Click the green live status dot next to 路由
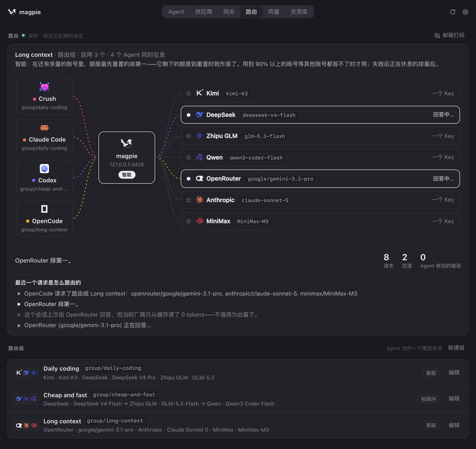 coord(23,35)
